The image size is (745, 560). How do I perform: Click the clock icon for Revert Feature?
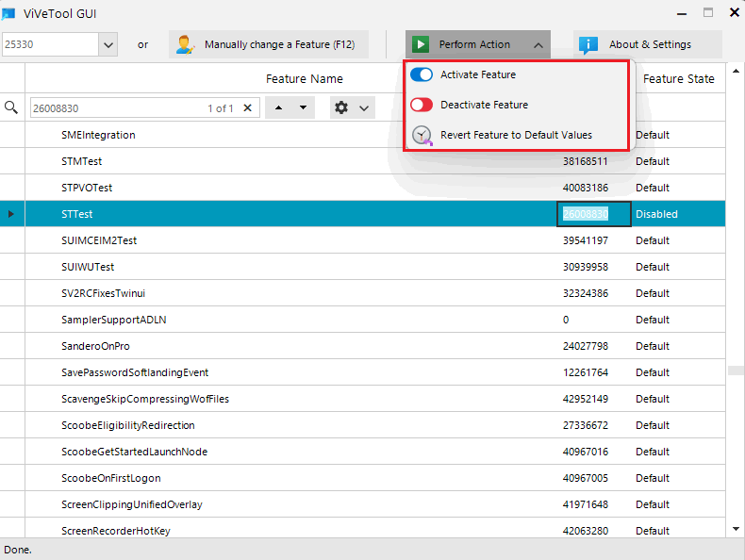(422, 136)
